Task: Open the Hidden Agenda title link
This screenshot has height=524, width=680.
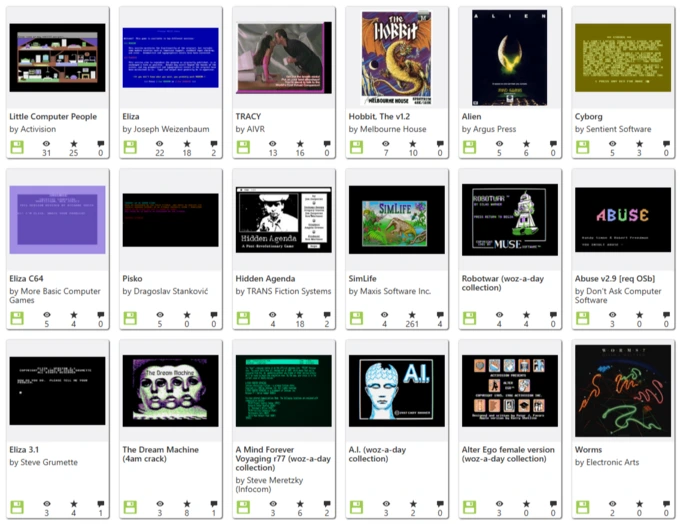Action: pyautogui.click(x=265, y=278)
